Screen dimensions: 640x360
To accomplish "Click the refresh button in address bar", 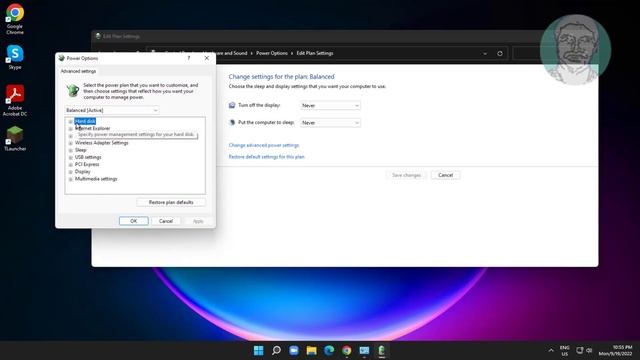I will click(x=500, y=53).
